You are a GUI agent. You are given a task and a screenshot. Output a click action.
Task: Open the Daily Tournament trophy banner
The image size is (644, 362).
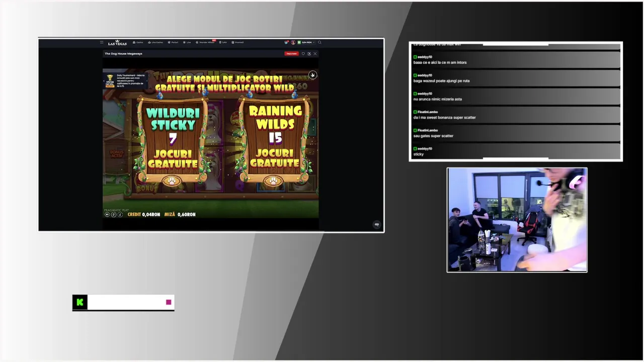(x=110, y=80)
